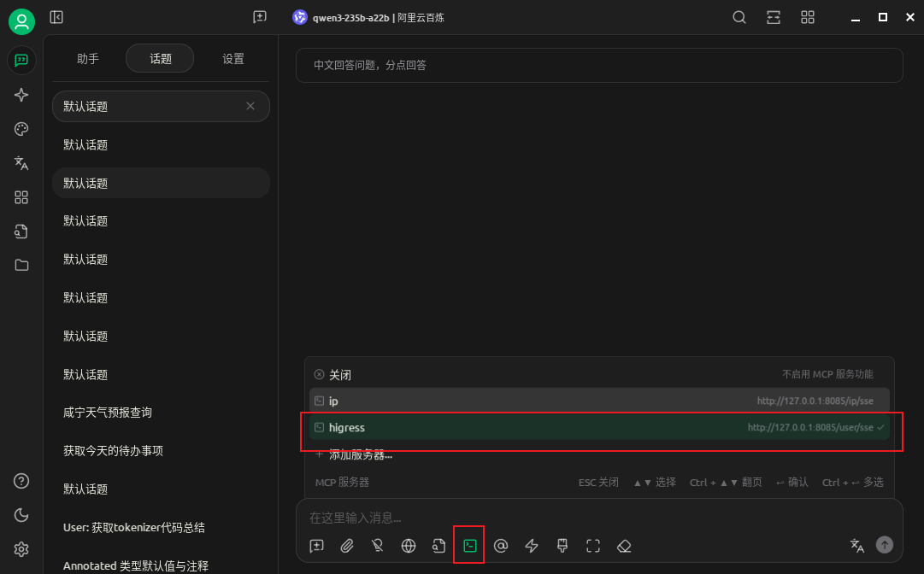This screenshot has height=574, width=924.
Task: Click the clear context eraser icon
Action: [x=624, y=546]
